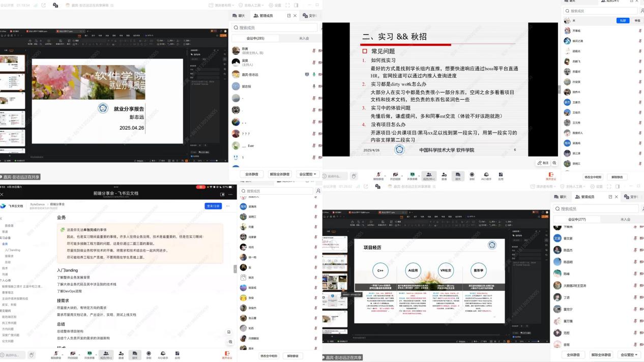This screenshot has height=362, width=644.
Task: Click 设置 gear in 会议中(285) window top bar
Action: [275, 5]
